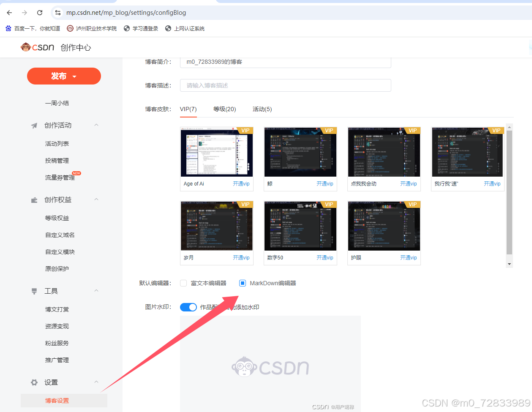
Task: Open 资源变现 in sidebar
Action: coord(57,326)
